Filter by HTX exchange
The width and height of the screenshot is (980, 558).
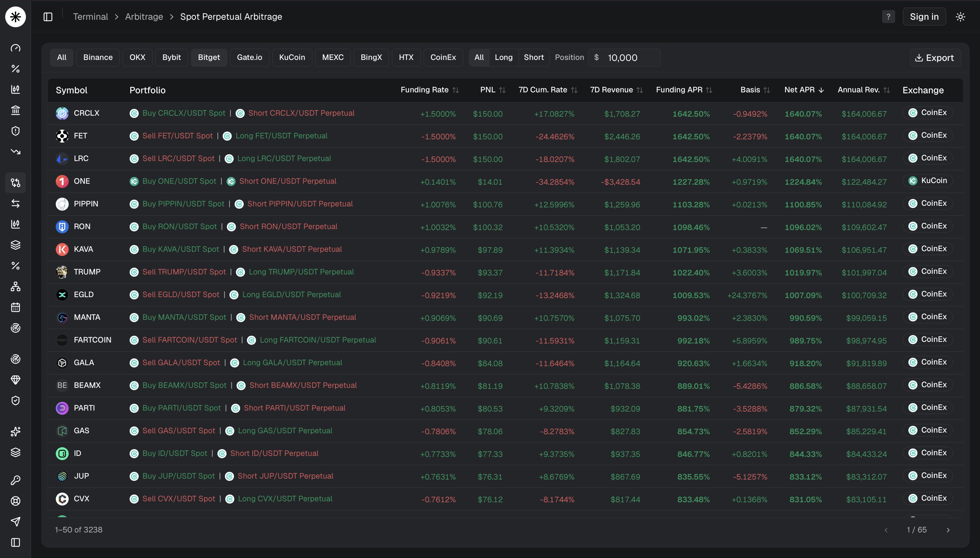pyautogui.click(x=406, y=57)
